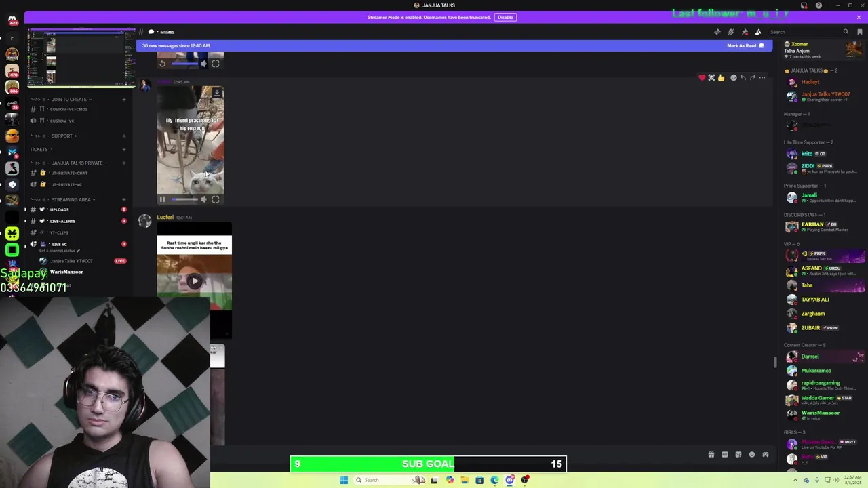Play Lucferi's posted video
868x488 pixels.
195,281
